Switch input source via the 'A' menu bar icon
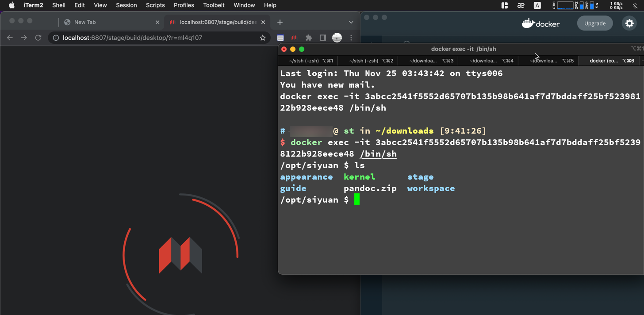 point(537,5)
